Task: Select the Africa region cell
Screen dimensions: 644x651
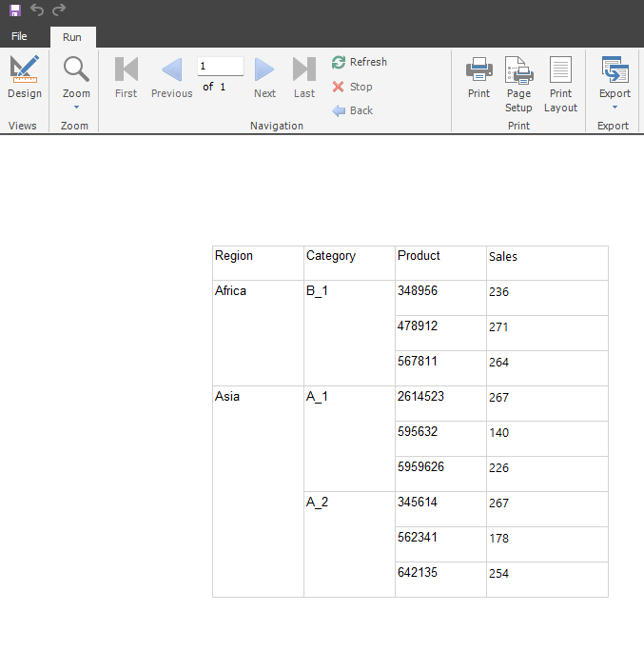Action: [258, 333]
